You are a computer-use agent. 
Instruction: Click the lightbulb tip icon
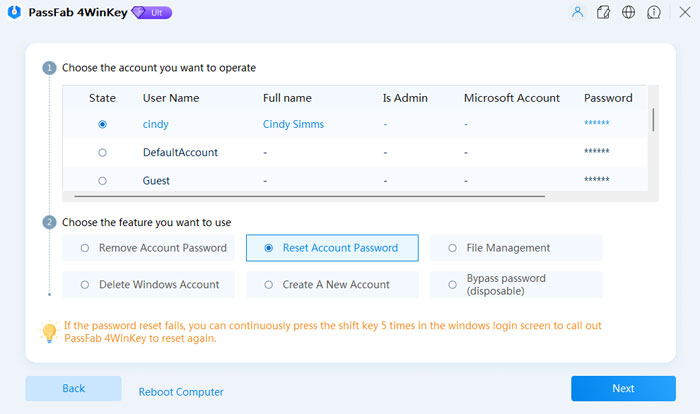point(49,332)
